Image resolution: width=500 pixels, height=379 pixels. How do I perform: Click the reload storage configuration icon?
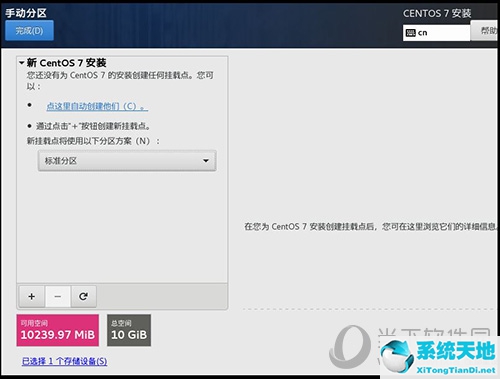83,296
